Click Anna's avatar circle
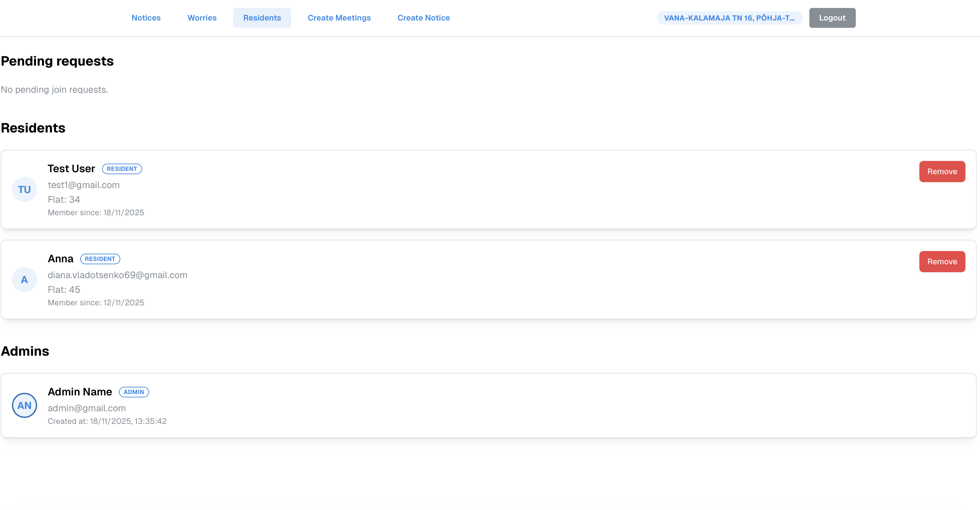The image size is (980, 510). [x=24, y=280]
